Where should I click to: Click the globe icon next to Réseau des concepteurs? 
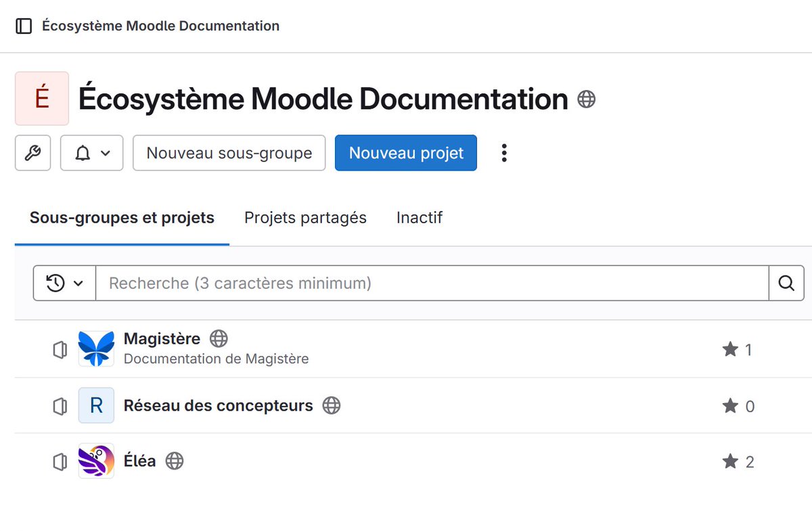click(x=332, y=405)
